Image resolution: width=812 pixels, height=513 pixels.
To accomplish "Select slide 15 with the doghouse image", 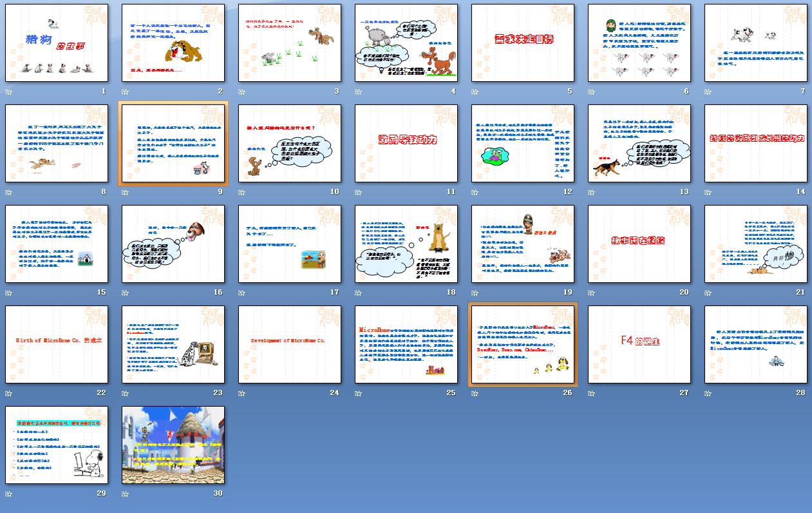I will [x=57, y=244].
